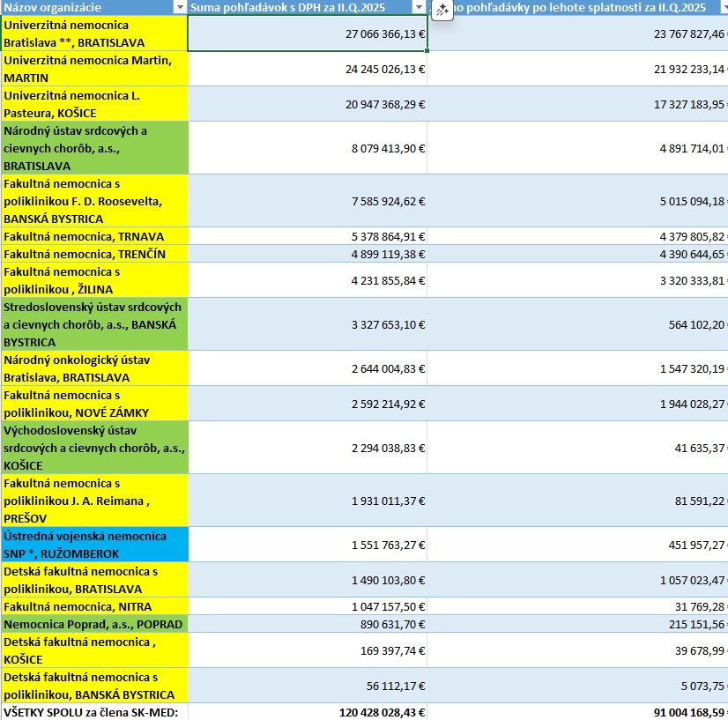This screenshot has width=728, height=720.
Task: Select header pohľadávky po lehote splatnosti za II.Q.2025
Action: (x=577, y=7)
